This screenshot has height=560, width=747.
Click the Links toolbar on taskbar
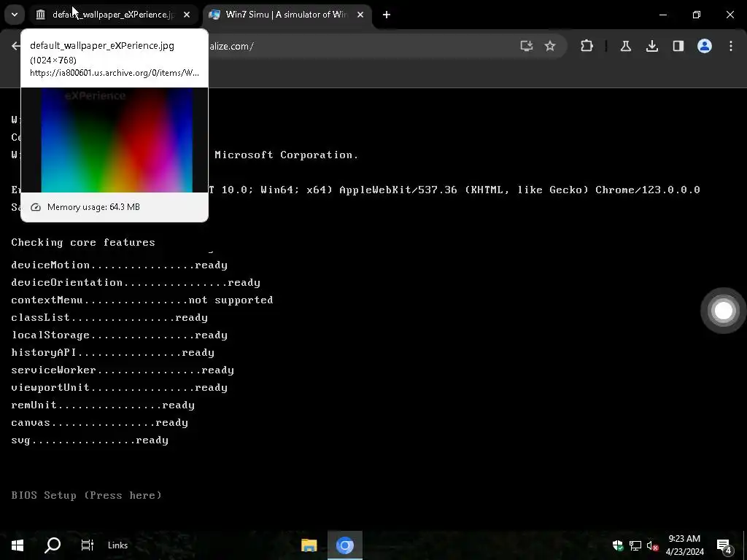point(117,545)
